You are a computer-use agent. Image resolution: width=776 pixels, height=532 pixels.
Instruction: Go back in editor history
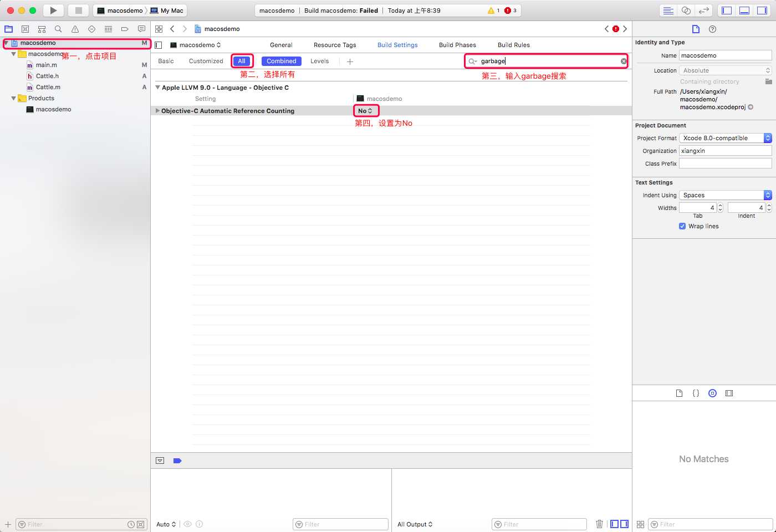[x=172, y=29]
